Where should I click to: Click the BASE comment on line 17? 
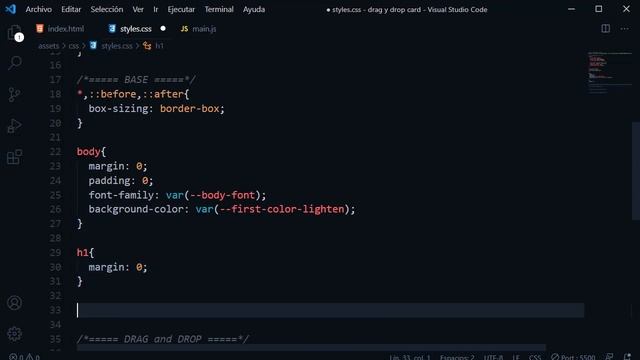tap(136, 80)
